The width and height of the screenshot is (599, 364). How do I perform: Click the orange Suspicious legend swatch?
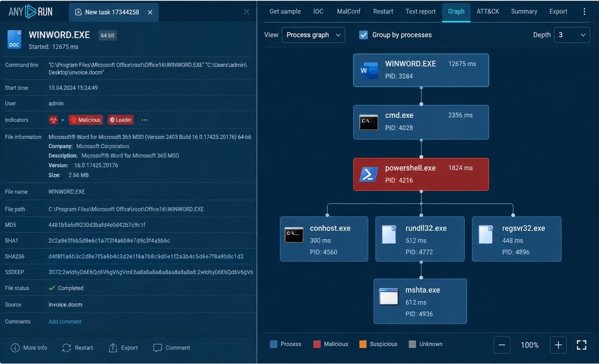pos(363,344)
